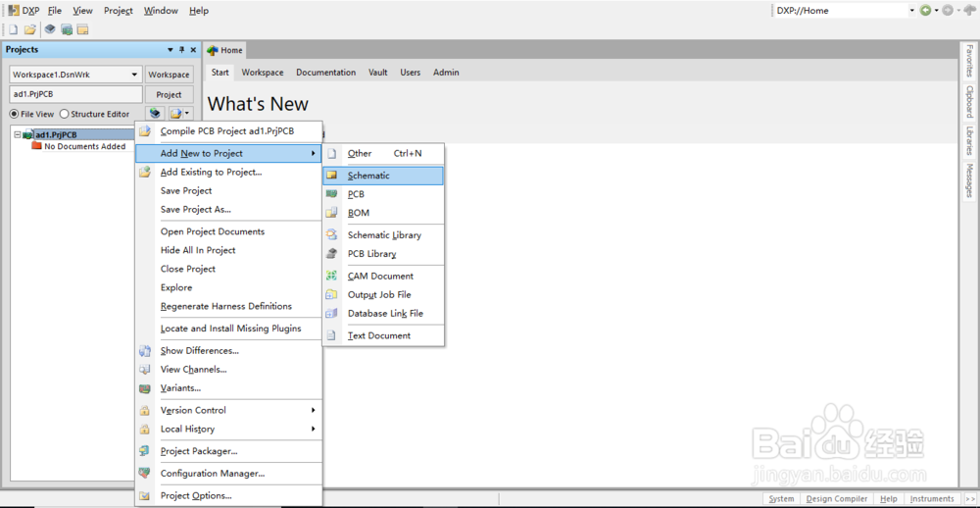Click the project options folder icon
Viewport: 980px width, 508px height.
coord(176,113)
